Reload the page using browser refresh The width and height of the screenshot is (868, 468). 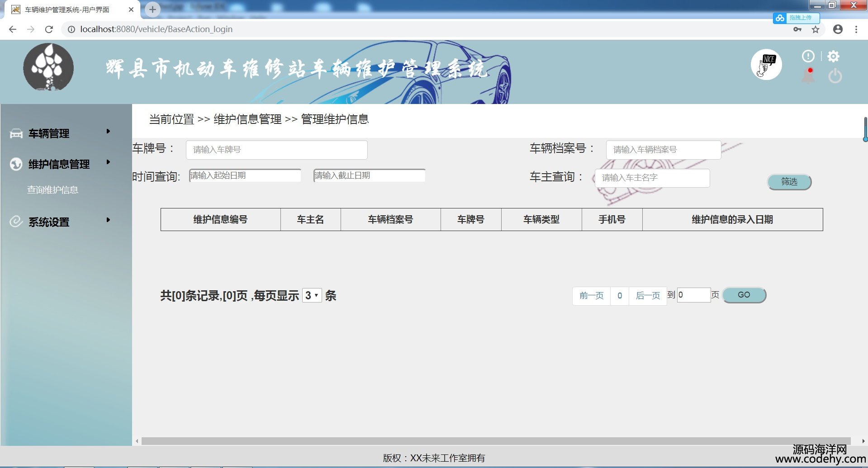click(x=49, y=29)
